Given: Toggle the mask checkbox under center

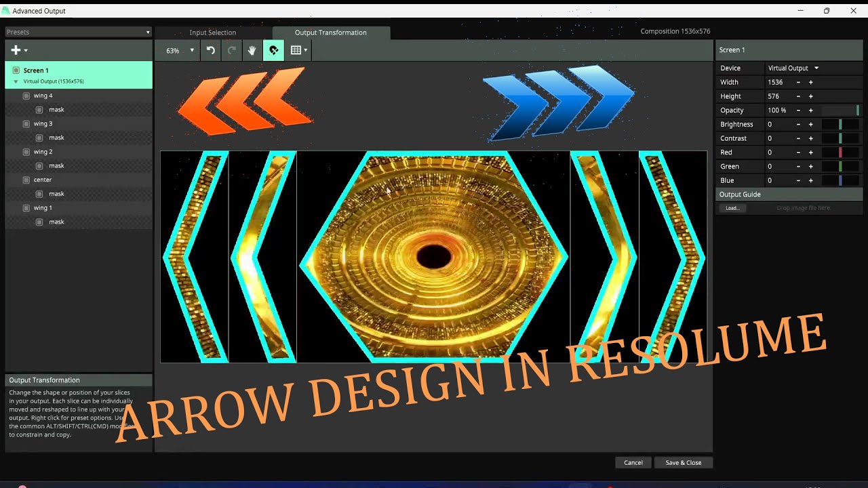Looking at the screenshot, I should coord(39,194).
